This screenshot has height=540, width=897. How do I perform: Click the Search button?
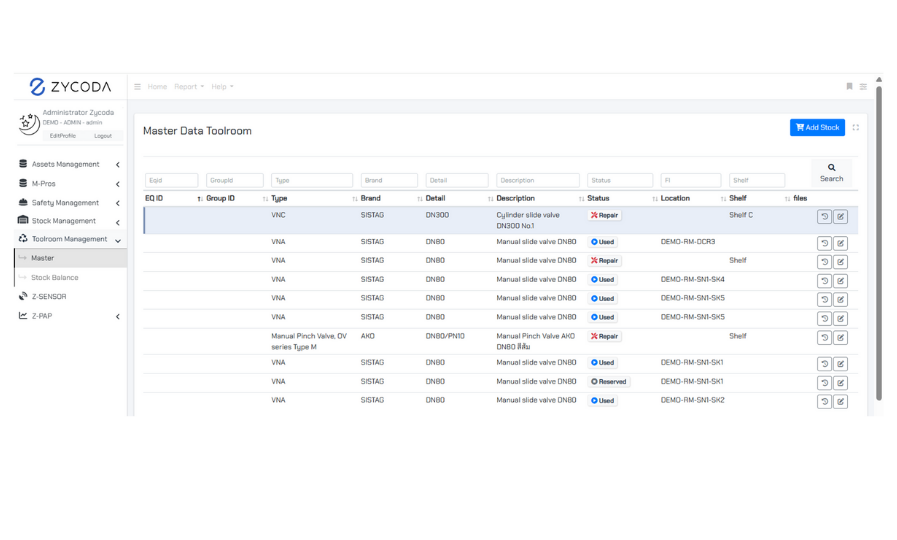(x=831, y=173)
